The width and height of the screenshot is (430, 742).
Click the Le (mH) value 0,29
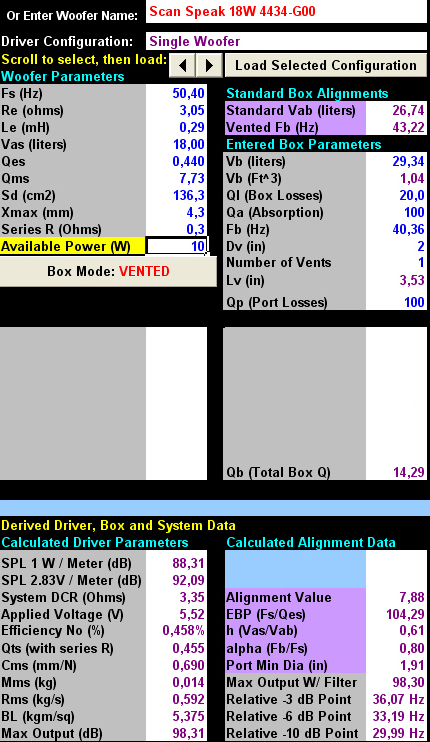[192, 127]
